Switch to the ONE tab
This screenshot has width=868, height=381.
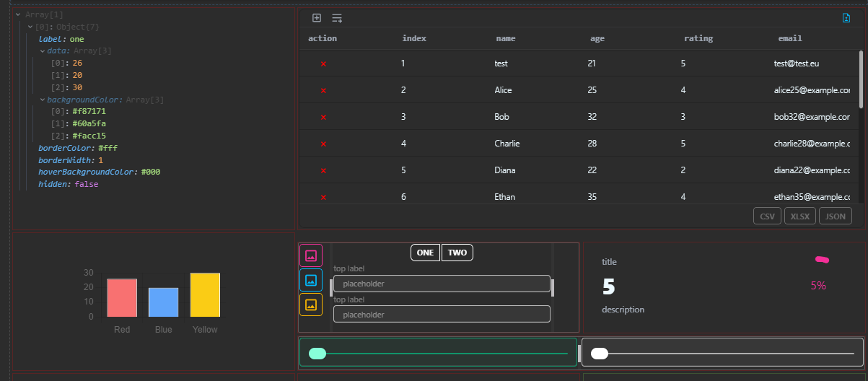(x=425, y=253)
